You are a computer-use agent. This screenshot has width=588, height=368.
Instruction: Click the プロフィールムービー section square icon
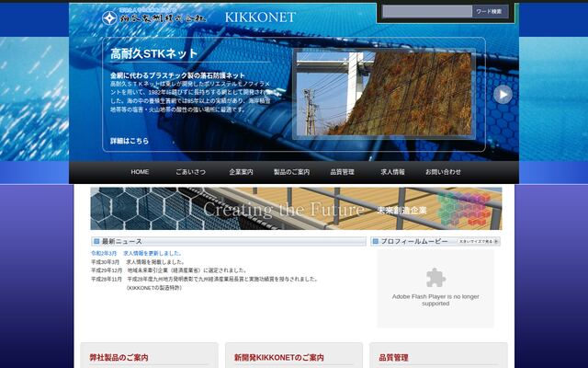[376, 241]
